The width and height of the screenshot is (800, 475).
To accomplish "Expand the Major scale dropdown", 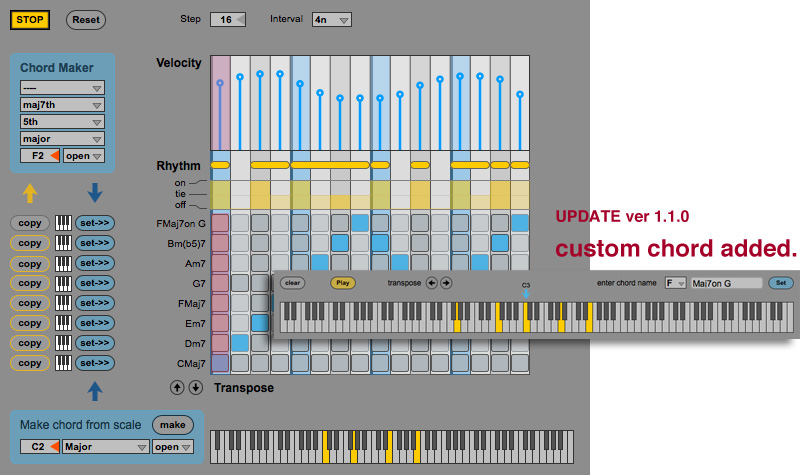I will pos(102,447).
